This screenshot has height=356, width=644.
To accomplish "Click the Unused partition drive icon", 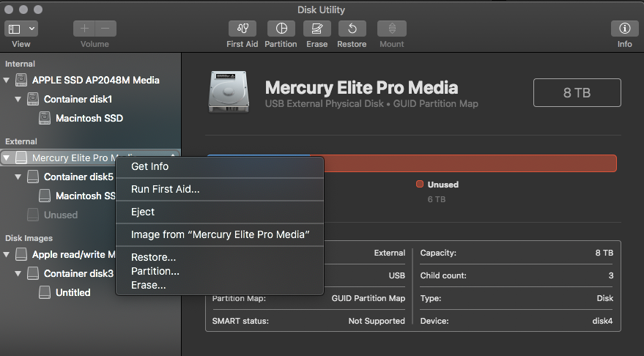I will pyautogui.click(x=33, y=215).
